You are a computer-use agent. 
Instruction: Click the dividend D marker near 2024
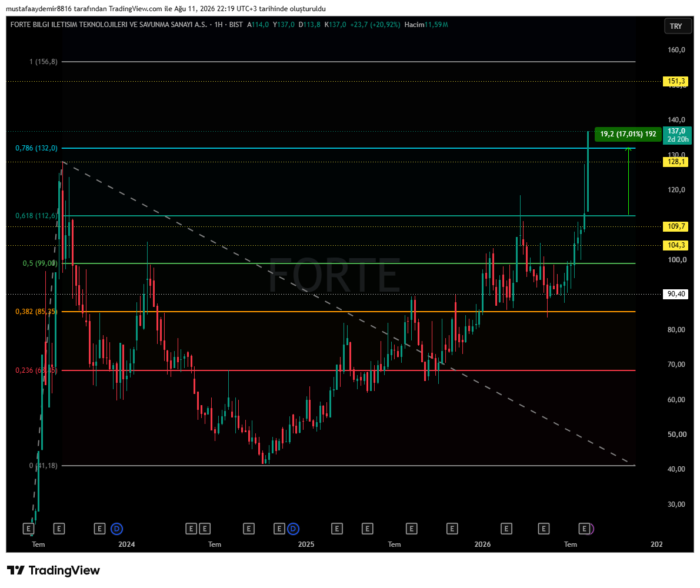(116, 529)
